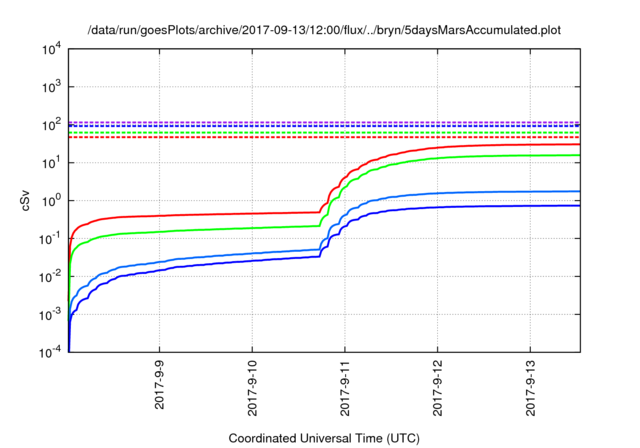The width and height of the screenshot is (640, 448).
Task: Click the green dashed threshold line
Action: pos(324,133)
